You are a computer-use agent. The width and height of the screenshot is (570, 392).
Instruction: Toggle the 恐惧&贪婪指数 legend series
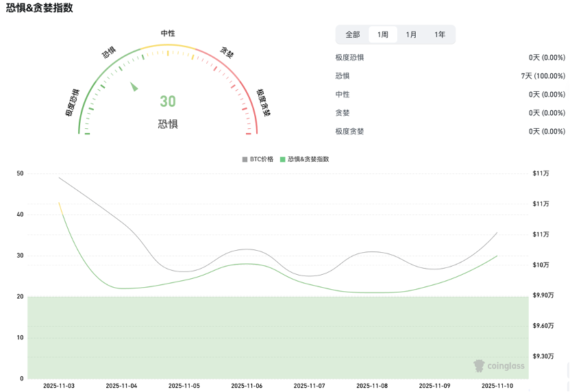[308, 159]
